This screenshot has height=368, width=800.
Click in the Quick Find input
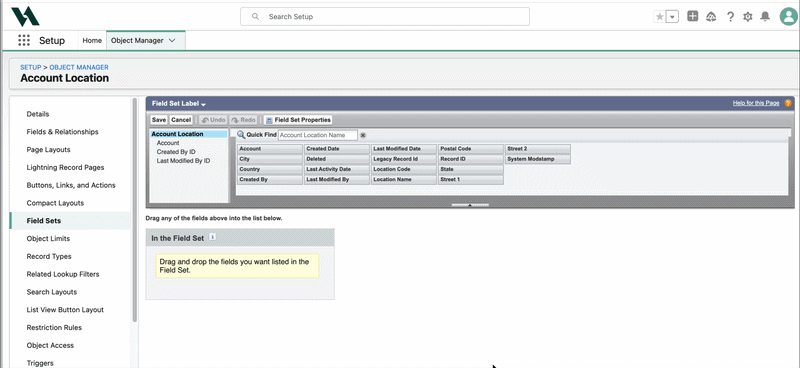click(x=318, y=135)
